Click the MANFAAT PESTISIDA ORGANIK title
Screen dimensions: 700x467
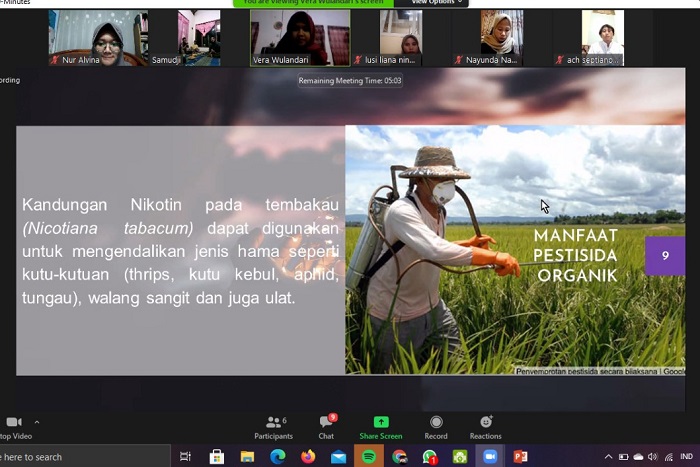coord(576,255)
